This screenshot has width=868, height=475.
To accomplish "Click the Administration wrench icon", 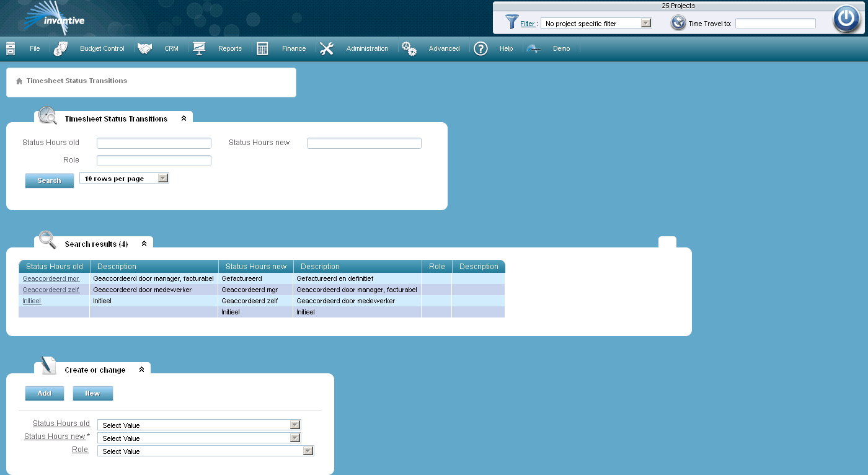I will (327, 48).
